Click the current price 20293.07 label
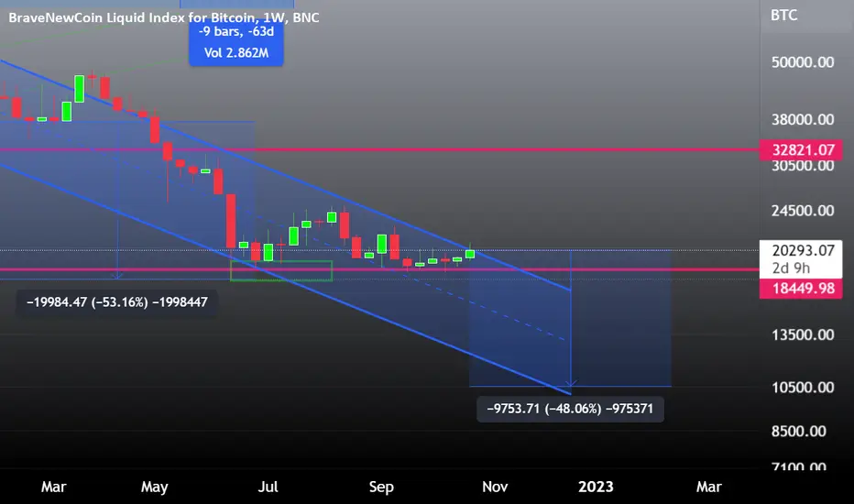The height and width of the screenshot is (504, 854). pyautogui.click(x=803, y=251)
